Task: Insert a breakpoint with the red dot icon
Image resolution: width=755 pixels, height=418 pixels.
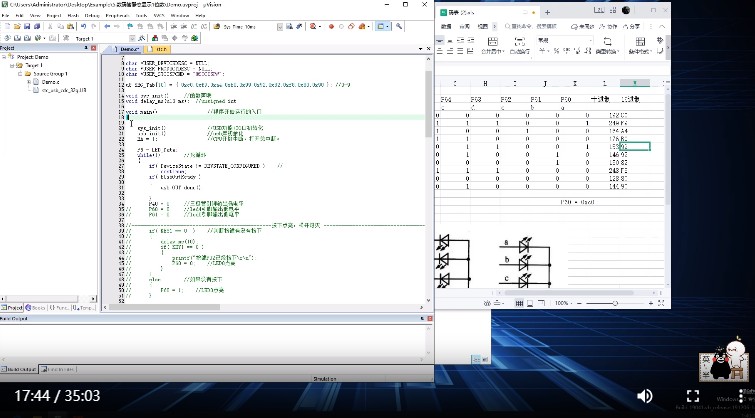Action: [x=331, y=26]
